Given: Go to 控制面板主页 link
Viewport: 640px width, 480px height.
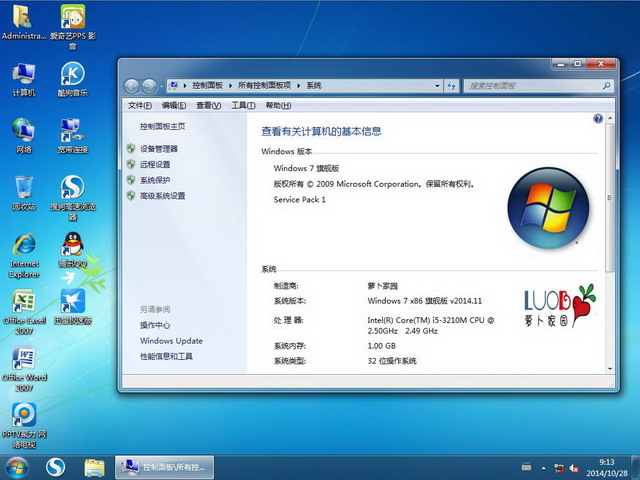Looking at the screenshot, I should click(x=162, y=127).
